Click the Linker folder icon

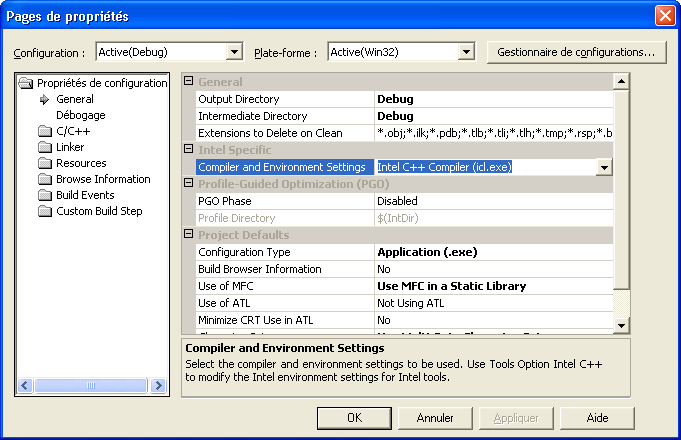[x=45, y=147]
